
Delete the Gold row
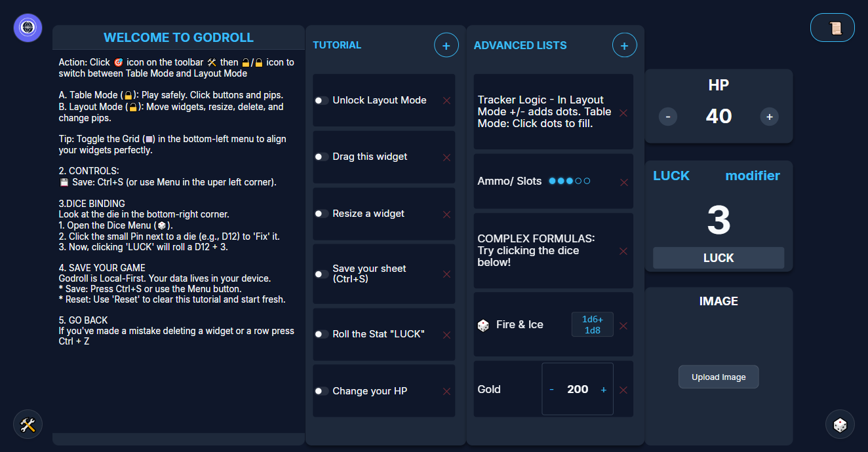pyautogui.click(x=623, y=390)
